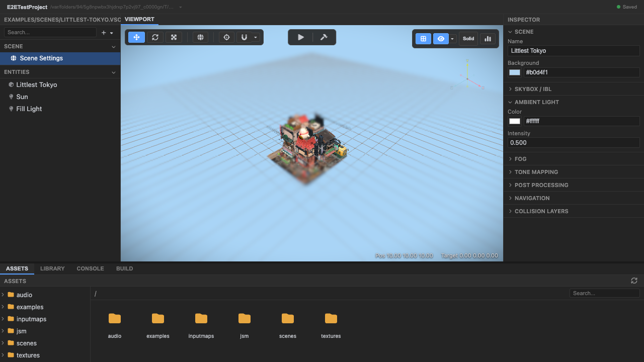Play the scene

point(301,37)
